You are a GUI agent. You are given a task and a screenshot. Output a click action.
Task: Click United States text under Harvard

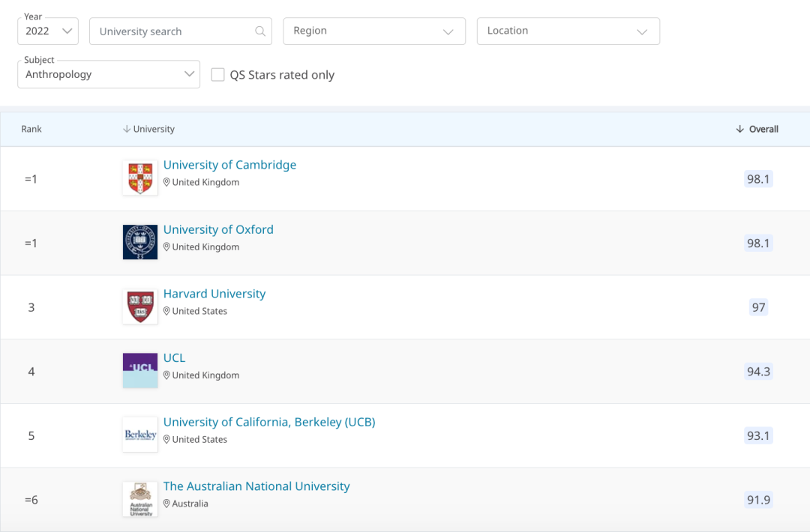click(199, 311)
